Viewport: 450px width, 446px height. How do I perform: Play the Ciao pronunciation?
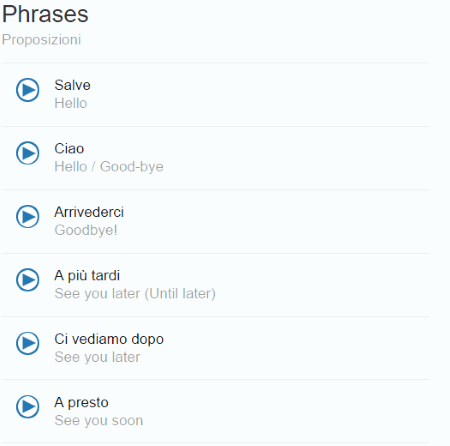pos(28,153)
